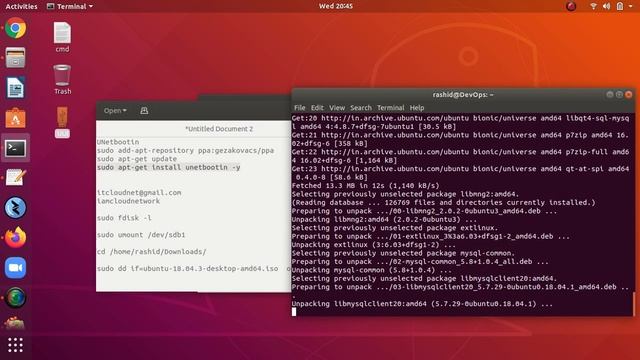
Task: Click the '(Reading database ...' terminal line
Action: (443, 202)
